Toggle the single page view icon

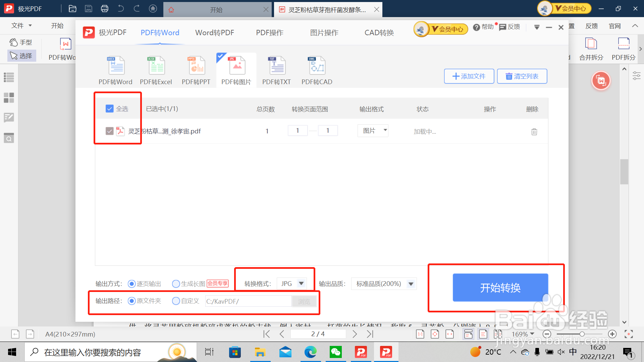483,334
